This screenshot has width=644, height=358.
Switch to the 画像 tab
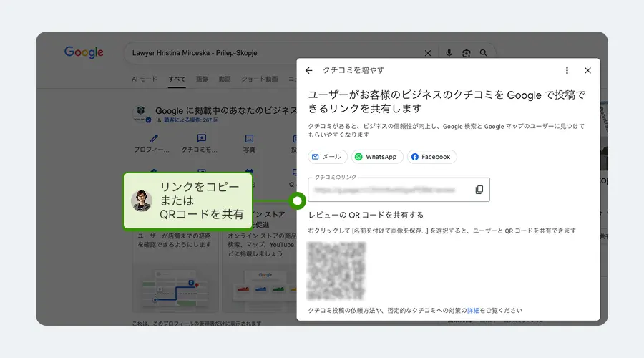click(202, 79)
